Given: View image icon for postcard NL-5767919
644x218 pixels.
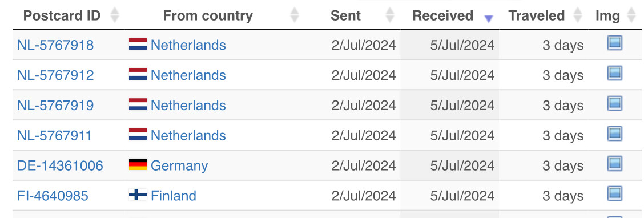Looking at the screenshot, I should [614, 103].
